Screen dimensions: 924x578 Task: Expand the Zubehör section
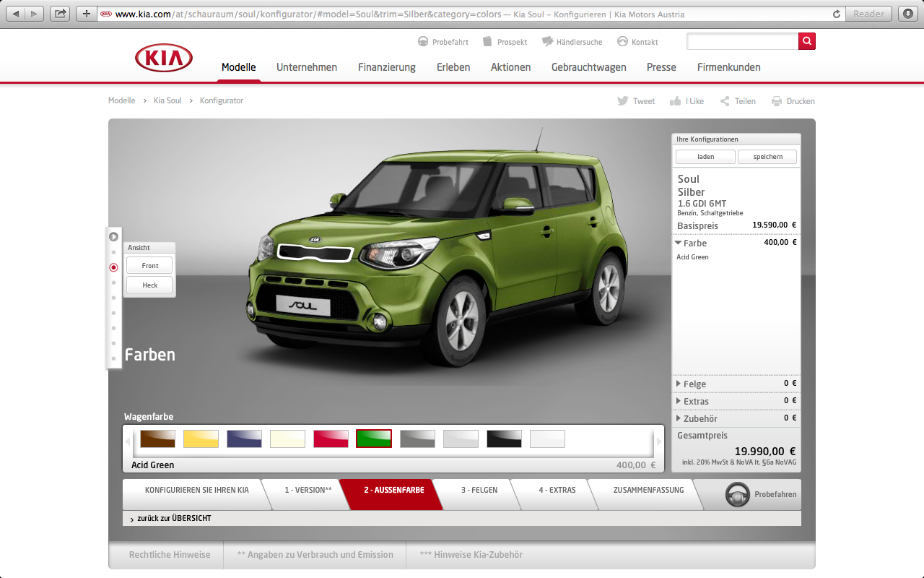(679, 418)
